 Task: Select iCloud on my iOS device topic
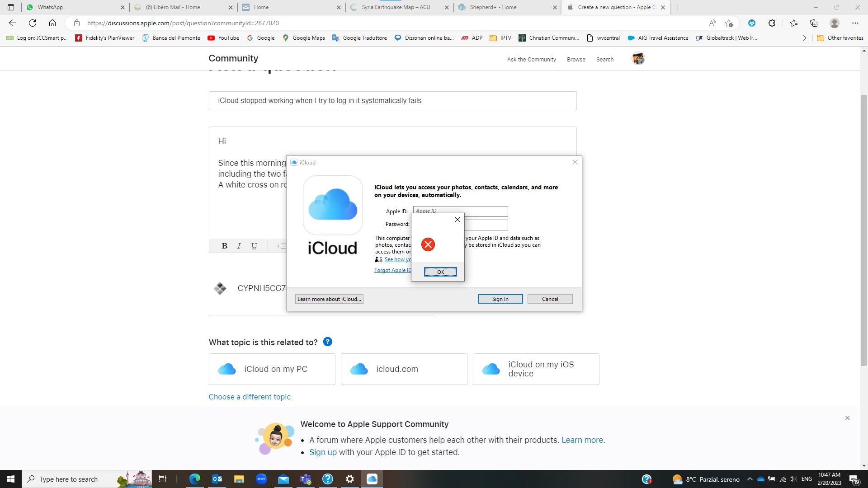536,369
